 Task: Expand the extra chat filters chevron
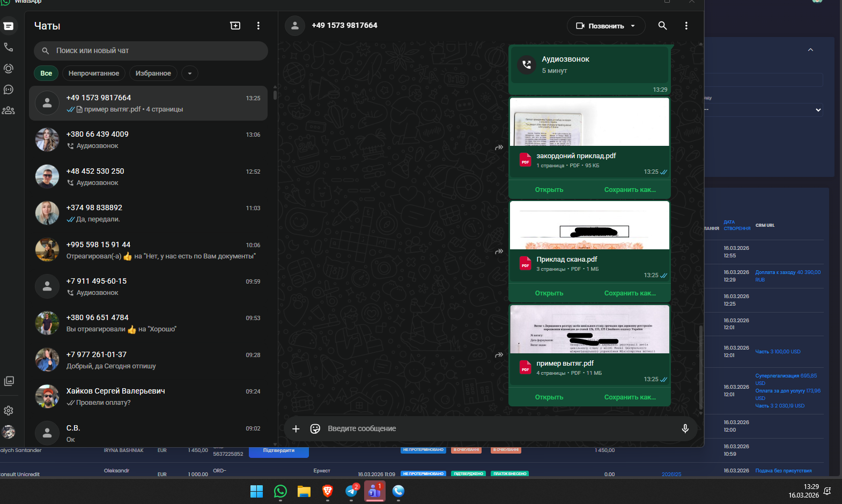(190, 73)
